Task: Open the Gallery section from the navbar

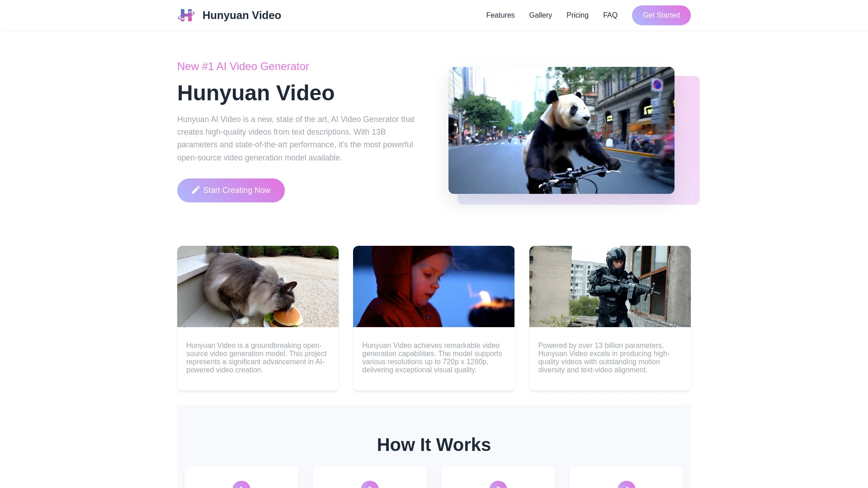Action: pos(540,15)
